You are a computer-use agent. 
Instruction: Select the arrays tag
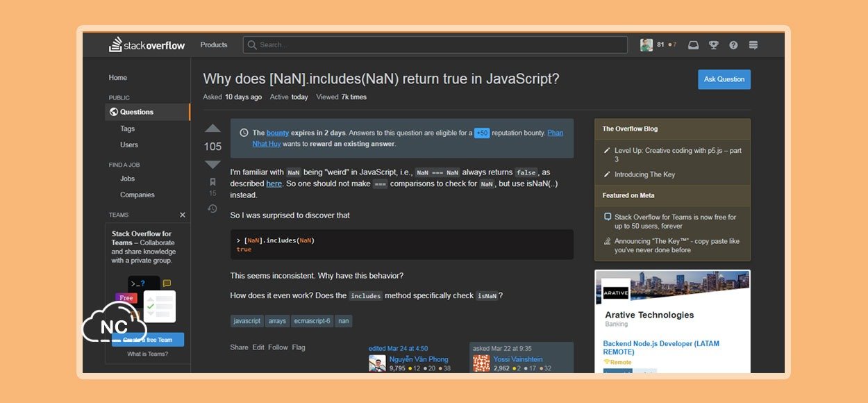pos(277,321)
